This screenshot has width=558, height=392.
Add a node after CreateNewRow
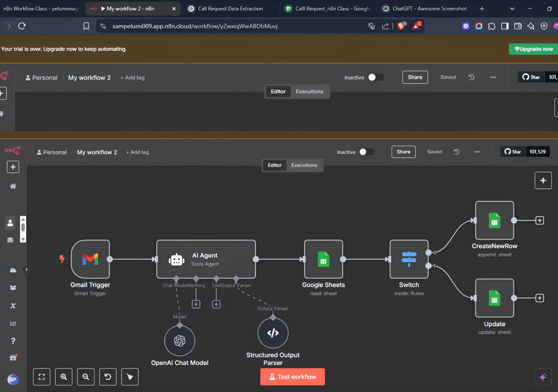pyautogui.click(x=539, y=220)
